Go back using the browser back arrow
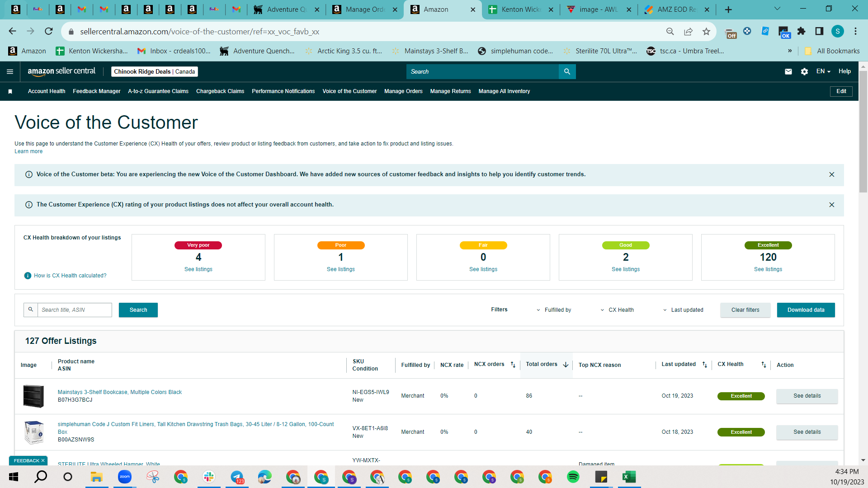 pos(12,31)
